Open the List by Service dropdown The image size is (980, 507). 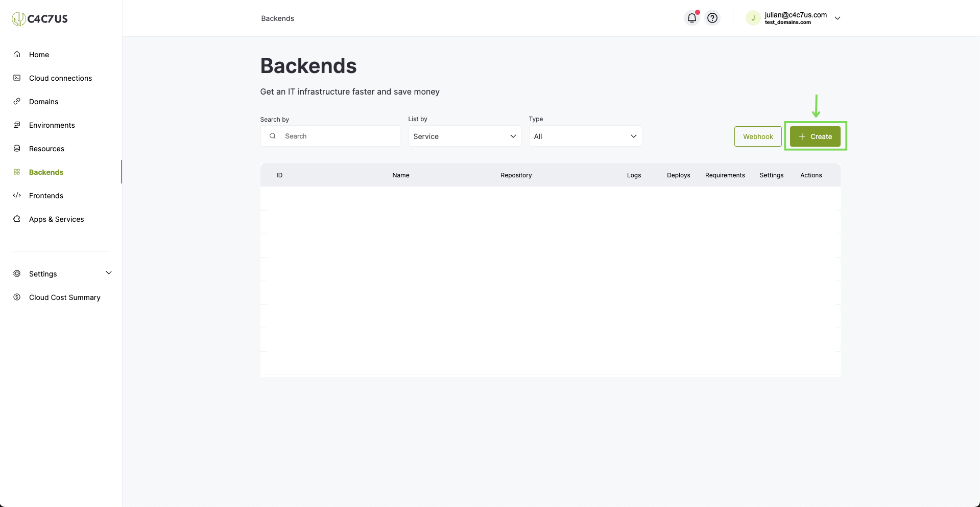465,136
